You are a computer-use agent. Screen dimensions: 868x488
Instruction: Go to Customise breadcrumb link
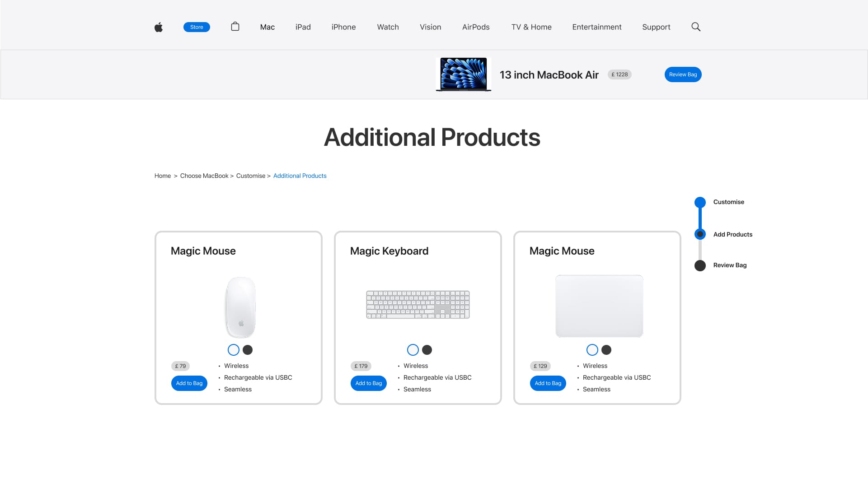[251, 176]
